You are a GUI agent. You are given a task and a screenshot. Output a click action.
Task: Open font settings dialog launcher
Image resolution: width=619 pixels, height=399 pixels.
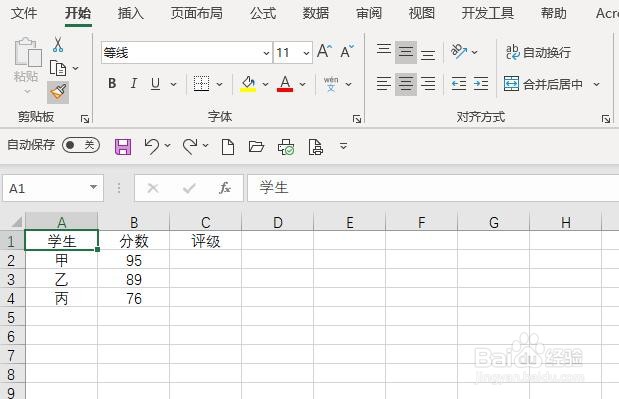pyautogui.click(x=357, y=119)
